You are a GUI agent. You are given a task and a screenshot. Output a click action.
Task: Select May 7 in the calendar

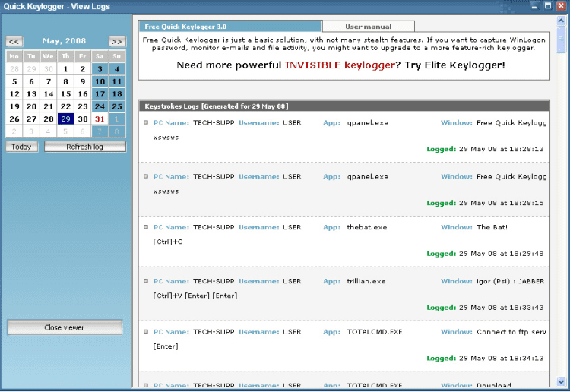tap(49, 81)
